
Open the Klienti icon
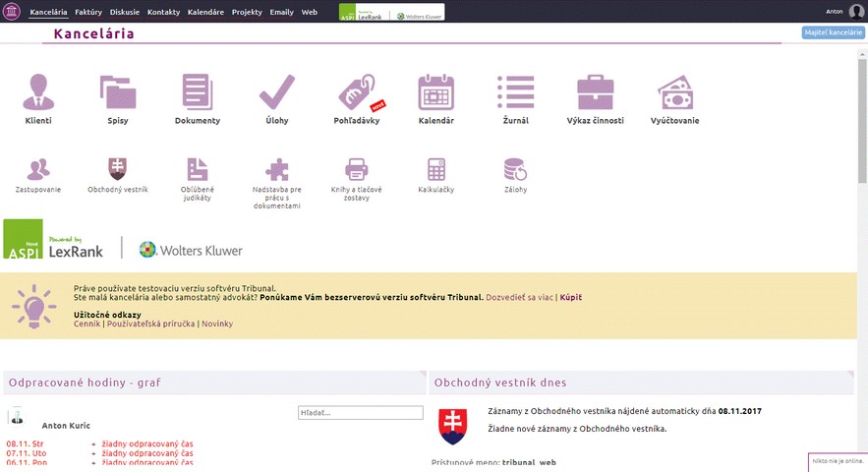click(38, 92)
